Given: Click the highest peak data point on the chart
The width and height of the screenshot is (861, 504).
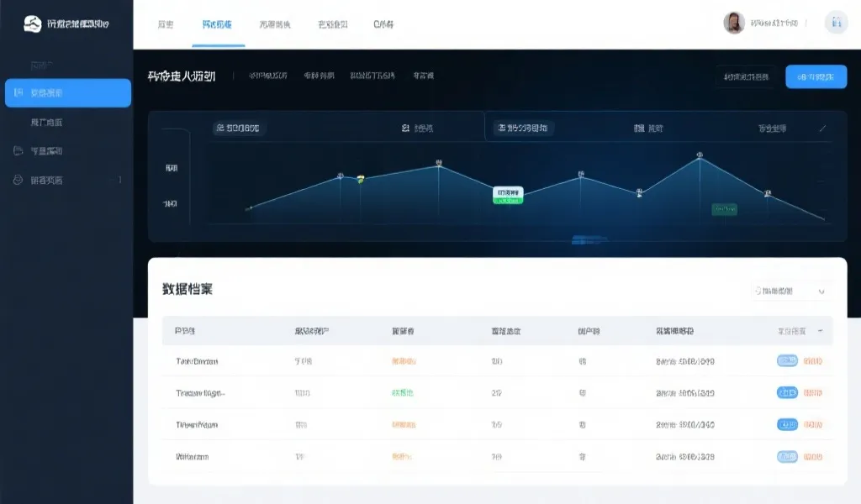Looking at the screenshot, I should (x=700, y=155).
